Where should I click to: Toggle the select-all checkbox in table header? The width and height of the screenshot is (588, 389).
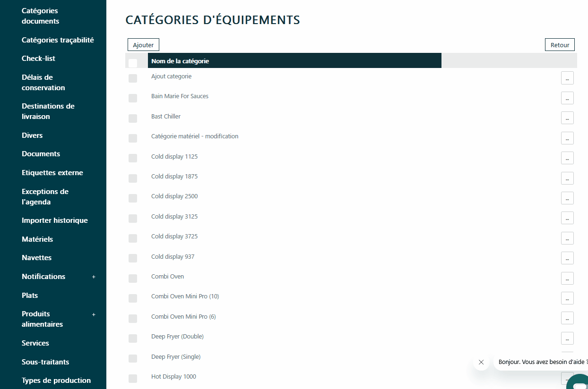click(133, 63)
